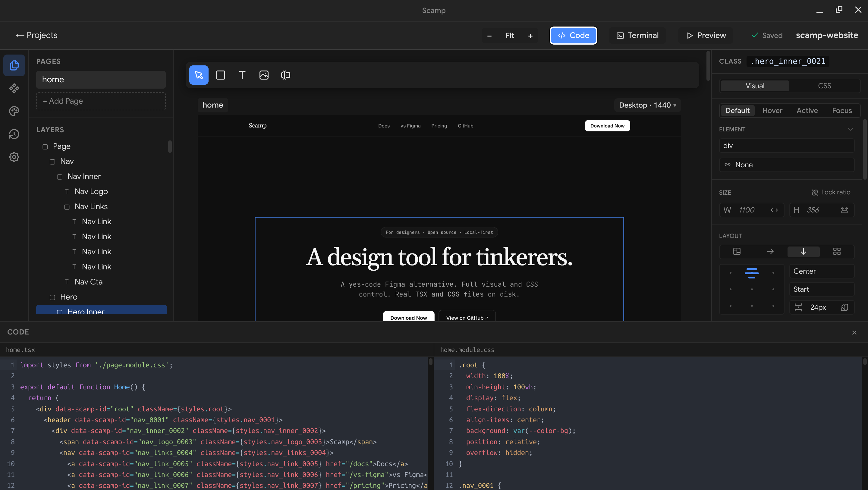
Task: Click the class name .hero_inner_0021
Action: (x=788, y=61)
